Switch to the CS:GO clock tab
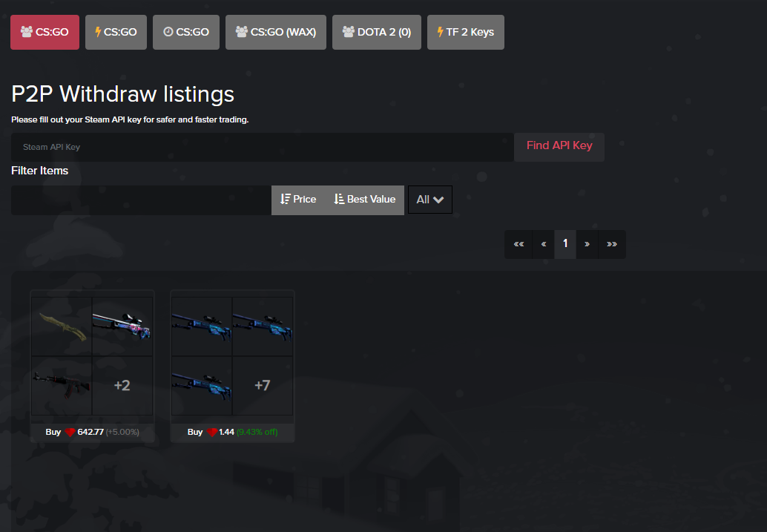Viewport: 767px width, 532px height. pyautogui.click(x=186, y=33)
